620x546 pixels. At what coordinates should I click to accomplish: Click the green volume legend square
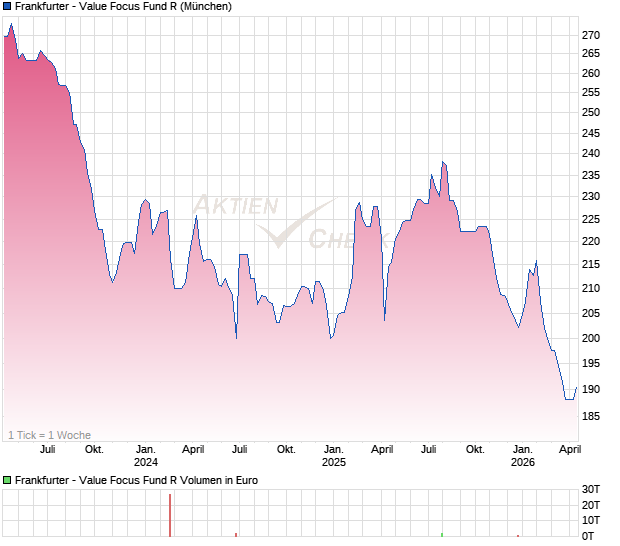click(x=7, y=480)
